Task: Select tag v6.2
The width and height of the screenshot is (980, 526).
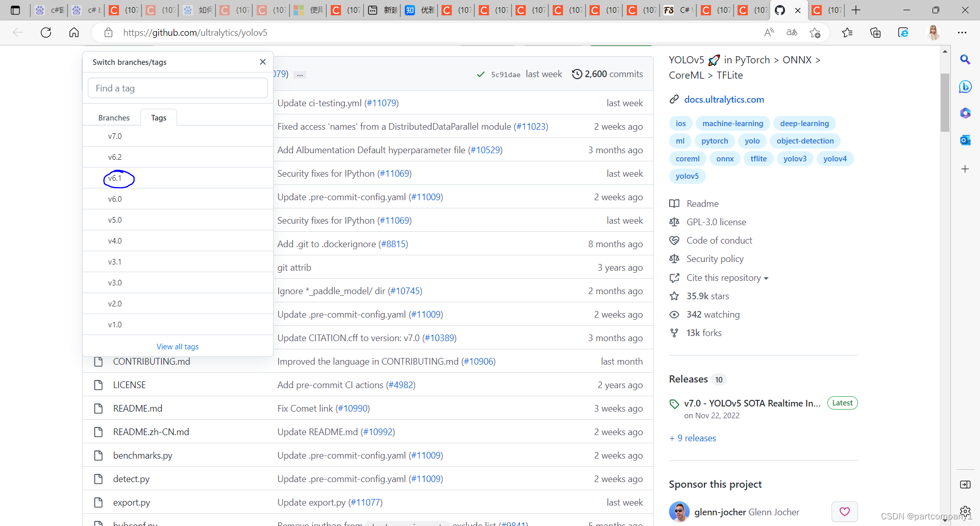Action: 178,157
